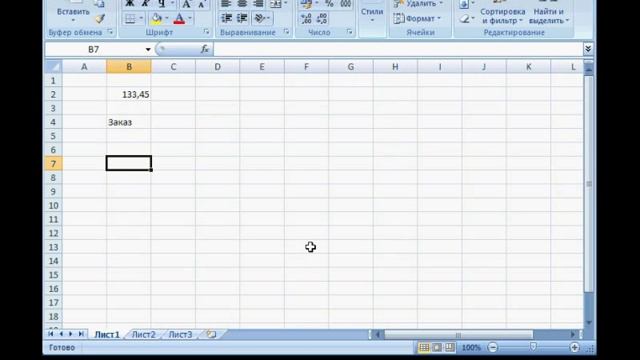Open the font color dropdown arrow
This screenshot has height=360, width=640.
(190, 18)
